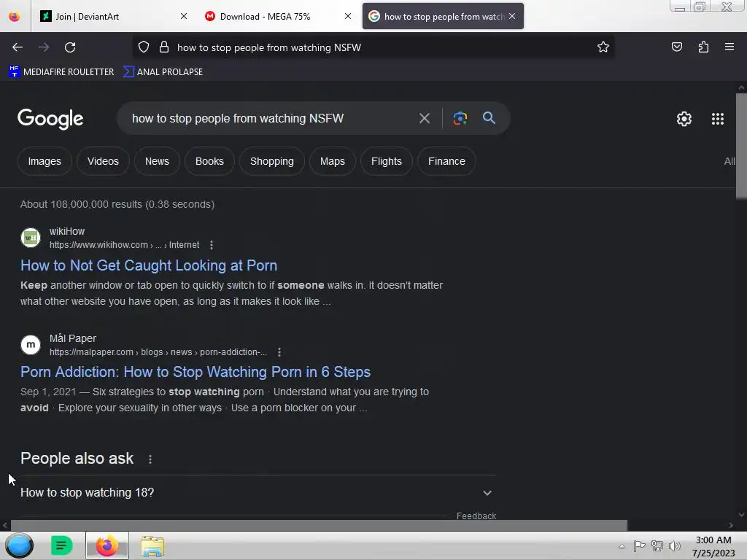Click the Feedback link
Image resolution: width=747 pixels, height=560 pixels.
coord(476,516)
